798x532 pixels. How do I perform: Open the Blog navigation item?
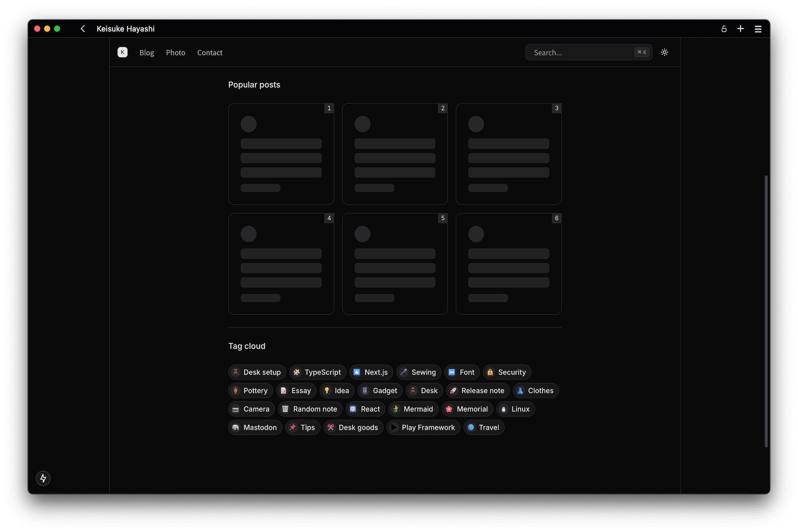[x=147, y=53]
